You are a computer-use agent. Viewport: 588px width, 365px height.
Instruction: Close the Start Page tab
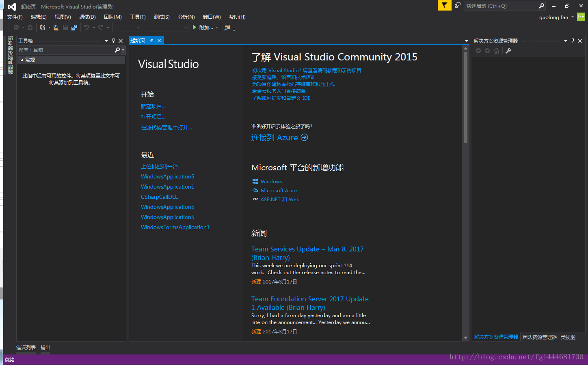(159, 41)
